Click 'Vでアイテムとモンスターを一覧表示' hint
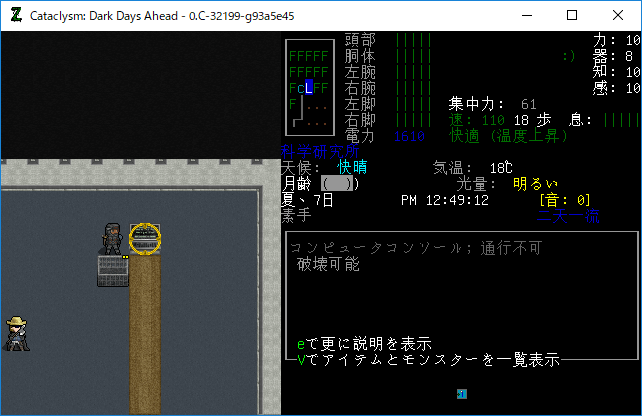This screenshot has width=642, height=416. coord(428,360)
